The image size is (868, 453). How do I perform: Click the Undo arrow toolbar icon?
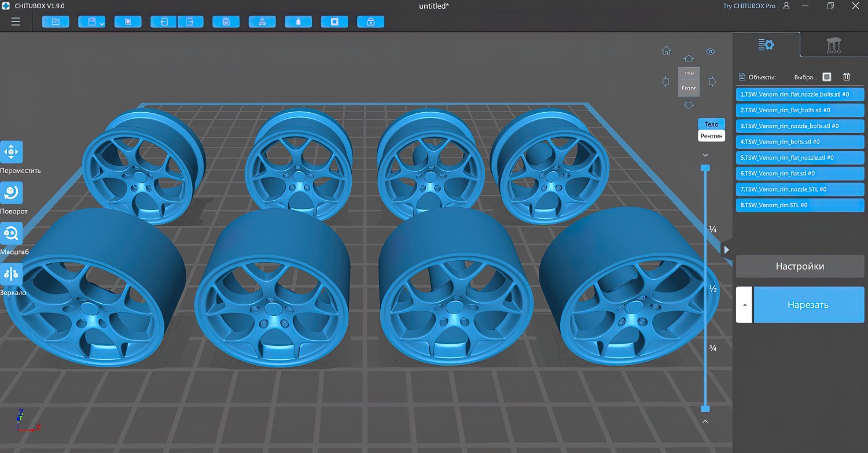[163, 21]
